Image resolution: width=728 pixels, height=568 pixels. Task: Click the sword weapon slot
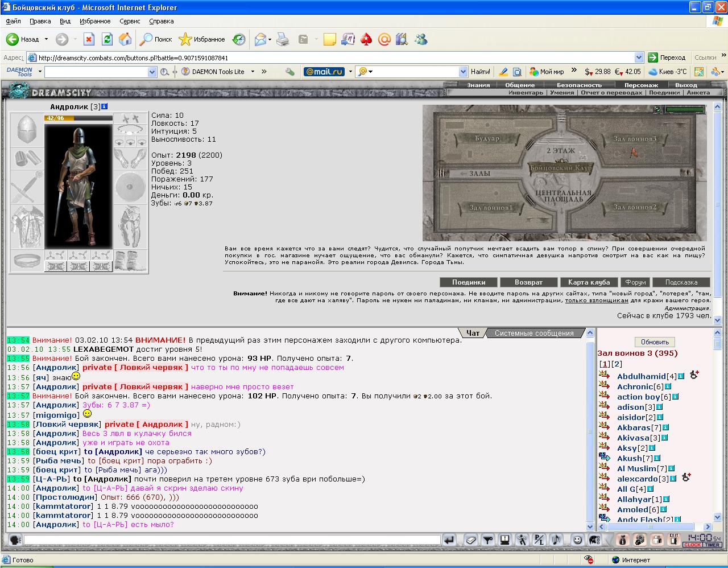pyautogui.click(x=27, y=187)
